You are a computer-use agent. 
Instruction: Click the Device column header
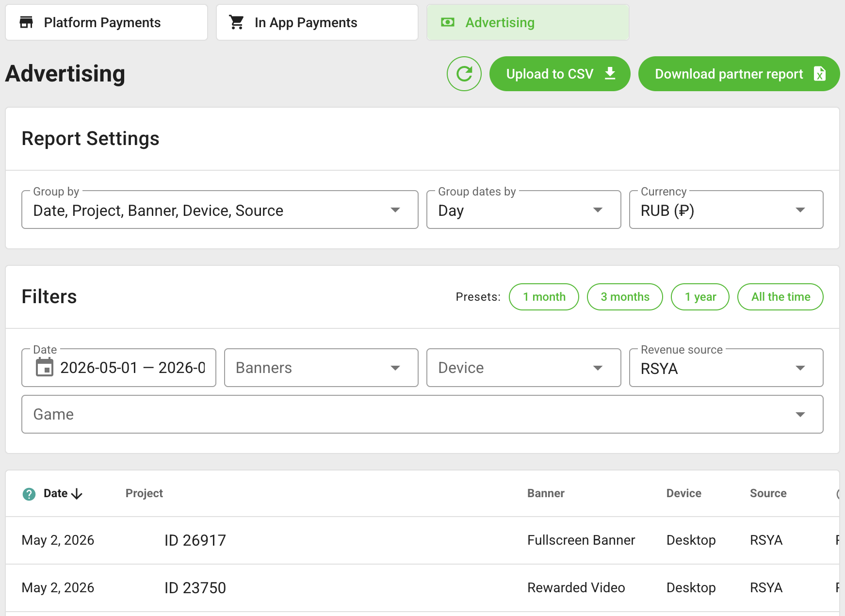[684, 493]
